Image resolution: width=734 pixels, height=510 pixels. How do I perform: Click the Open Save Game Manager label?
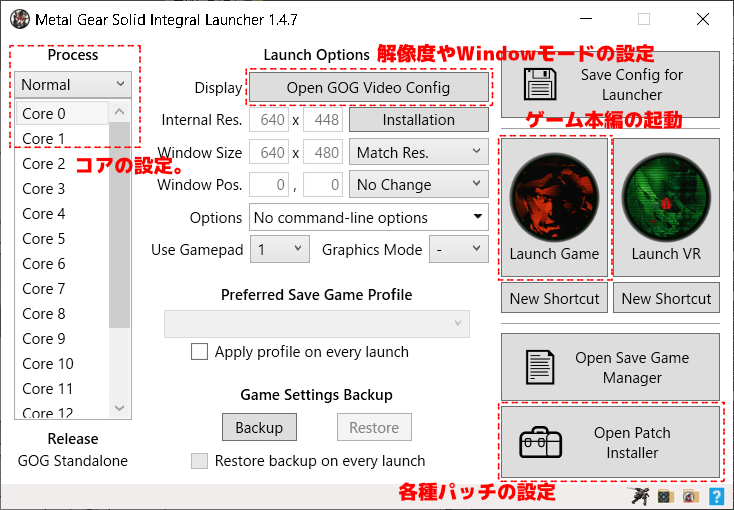[632, 368]
